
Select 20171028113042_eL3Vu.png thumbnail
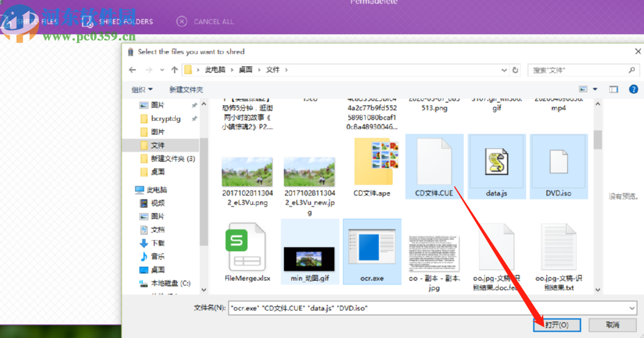247,172
